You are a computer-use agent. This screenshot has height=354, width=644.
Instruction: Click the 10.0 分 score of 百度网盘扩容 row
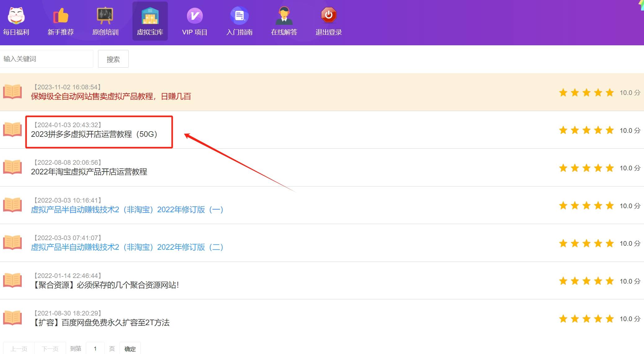[630, 319]
